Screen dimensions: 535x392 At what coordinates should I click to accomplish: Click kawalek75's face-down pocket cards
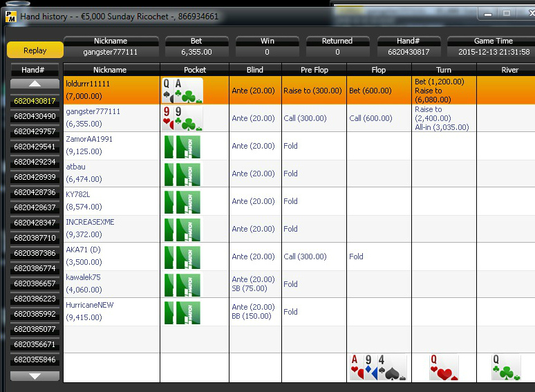click(182, 285)
